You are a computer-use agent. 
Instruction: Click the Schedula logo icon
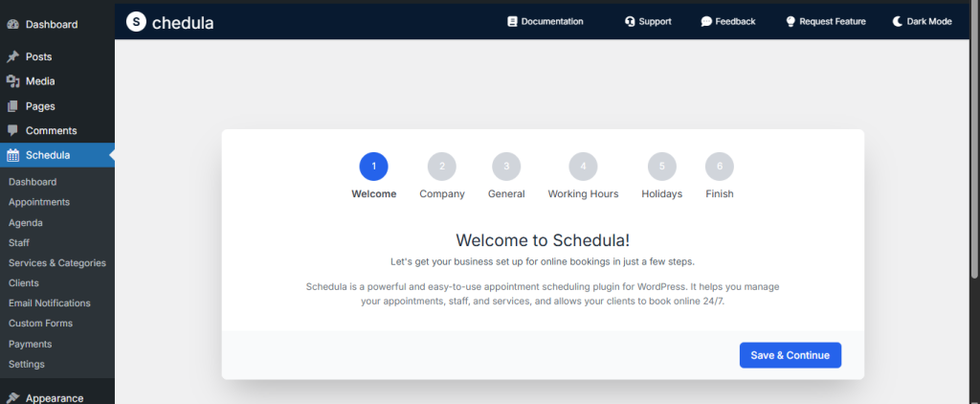137,21
